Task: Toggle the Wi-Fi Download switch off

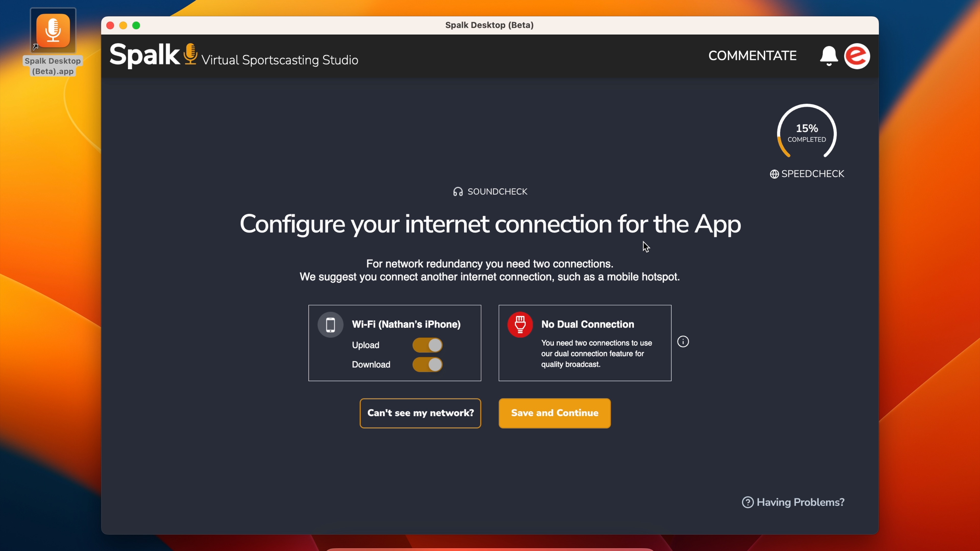Action: coord(428,364)
